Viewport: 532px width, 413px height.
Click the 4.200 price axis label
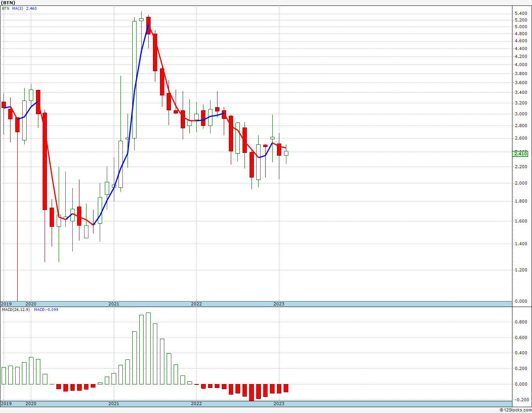(x=521, y=56)
